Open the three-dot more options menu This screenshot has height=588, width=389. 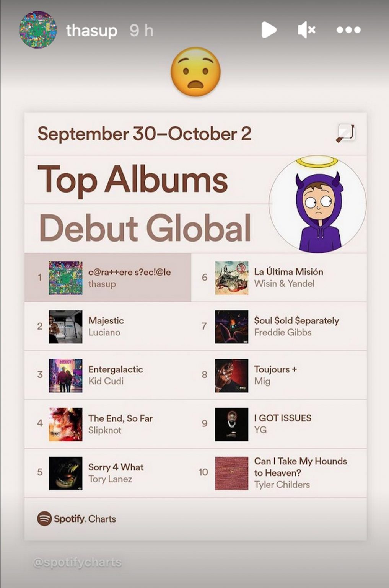pos(348,30)
